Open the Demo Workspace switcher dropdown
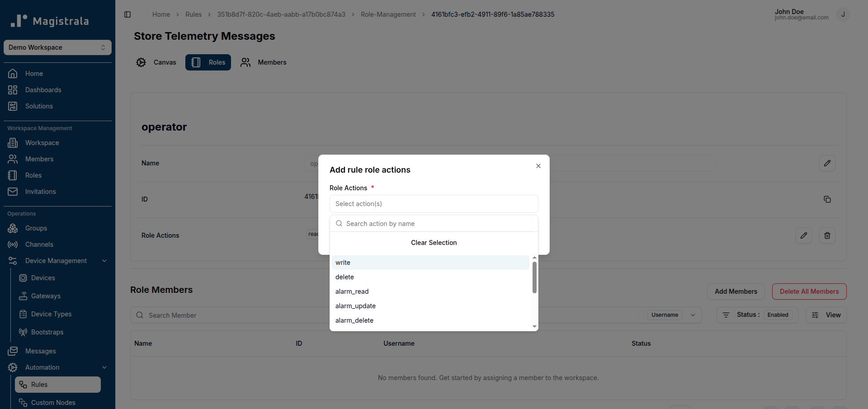This screenshot has height=409, width=868. point(57,47)
